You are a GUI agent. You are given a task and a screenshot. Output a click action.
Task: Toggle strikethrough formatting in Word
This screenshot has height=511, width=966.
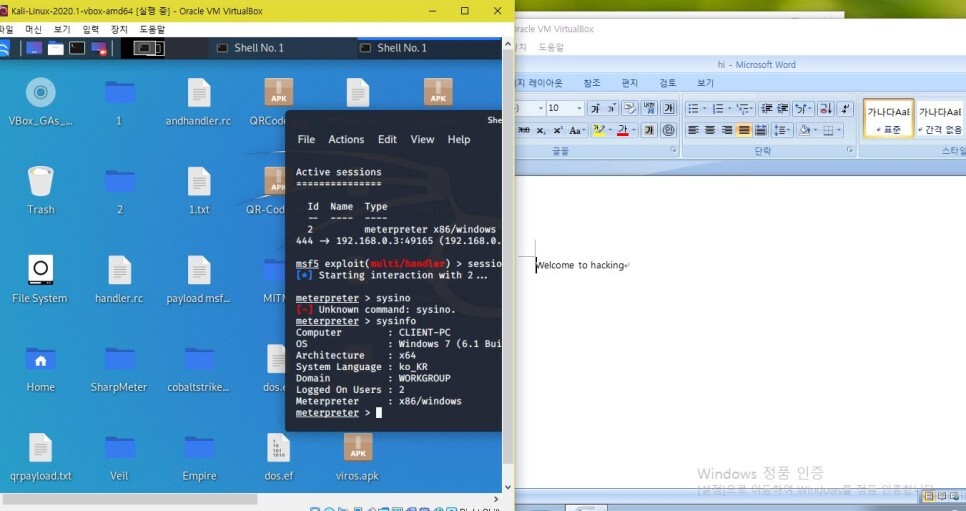(524, 130)
